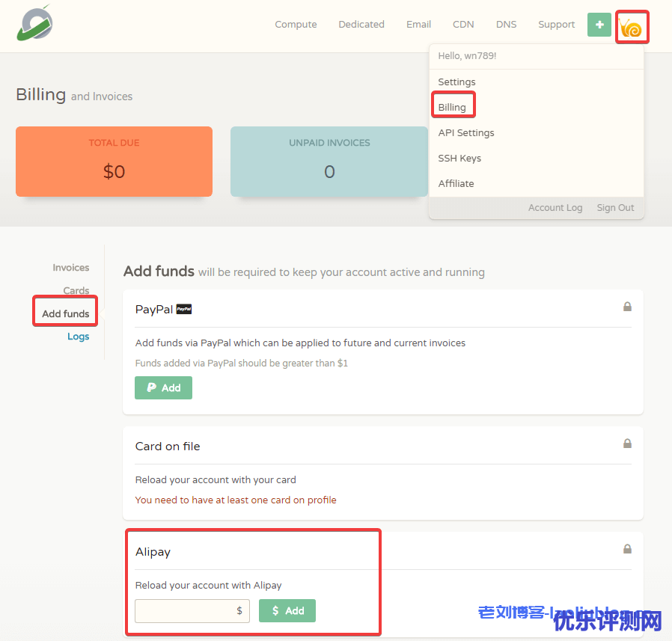Viewport: 672px width, 641px height.
Task: Click the "Add funds" section heading
Action: (159, 272)
